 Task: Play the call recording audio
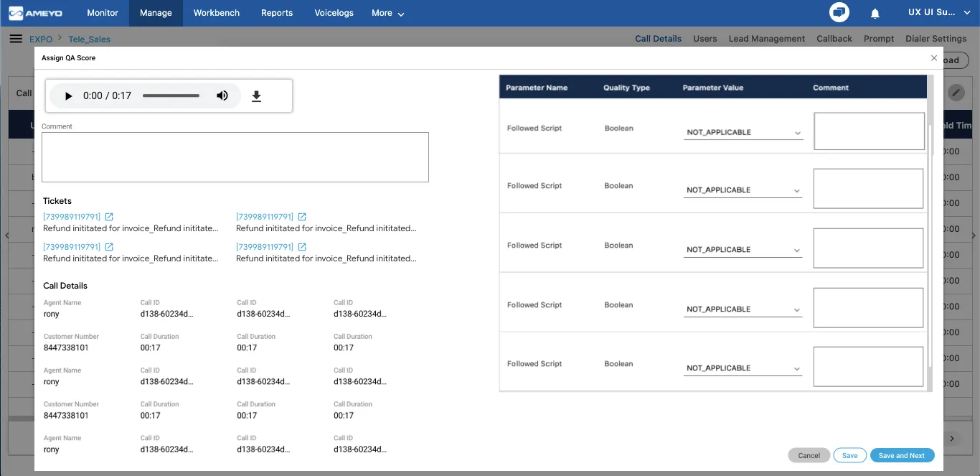tap(69, 96)
